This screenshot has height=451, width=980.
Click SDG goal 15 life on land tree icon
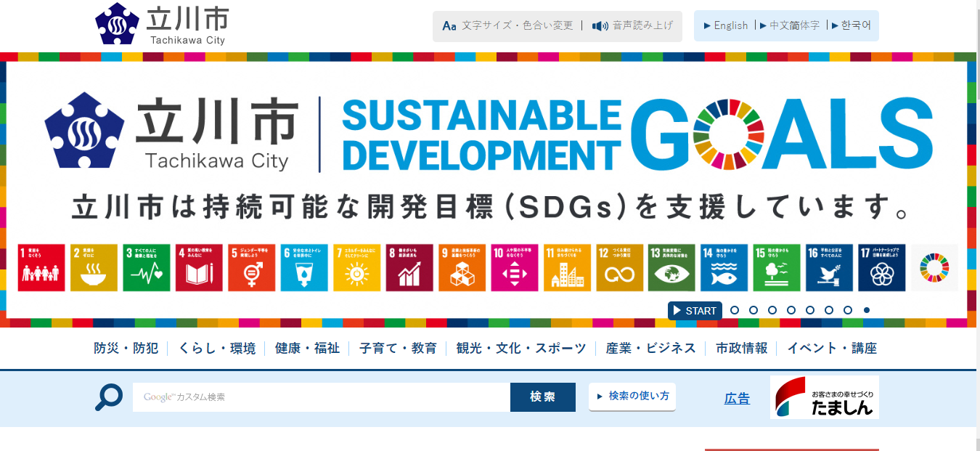777,268
